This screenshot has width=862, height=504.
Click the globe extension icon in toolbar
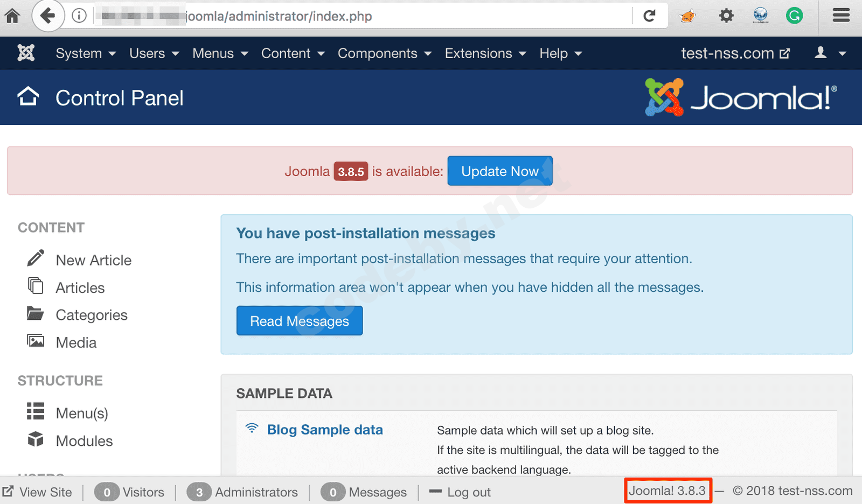pyautogui.click(x=761, y=16)
